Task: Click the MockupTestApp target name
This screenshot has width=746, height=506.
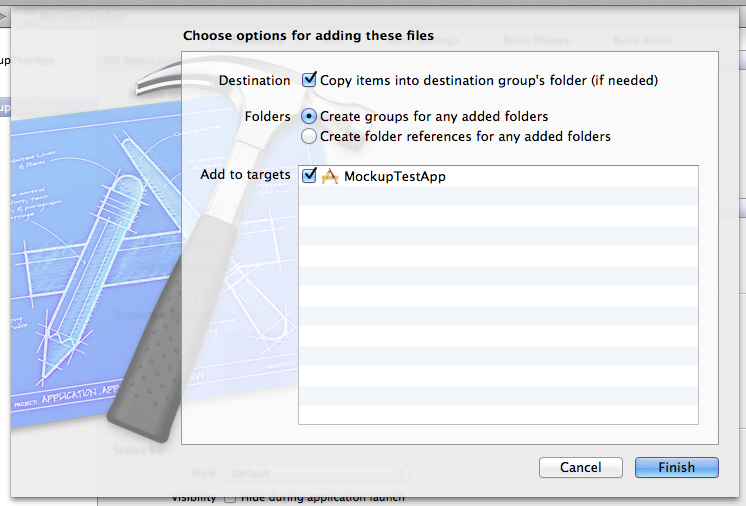Action: (x=395, y=176)
